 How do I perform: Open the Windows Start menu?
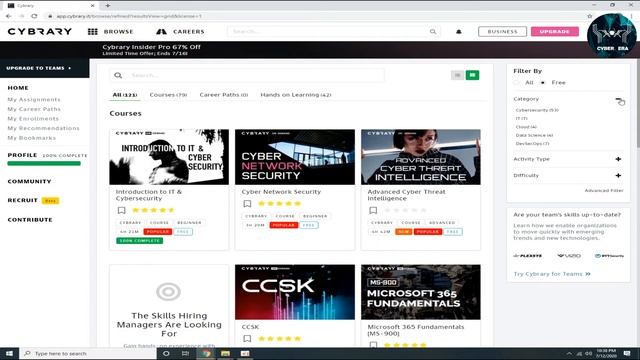tap(10, 353)
